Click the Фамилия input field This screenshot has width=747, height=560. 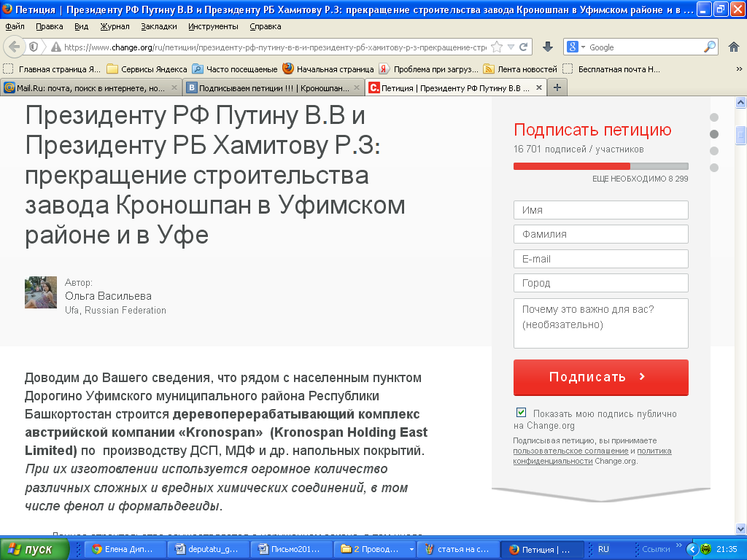point(601,234)
